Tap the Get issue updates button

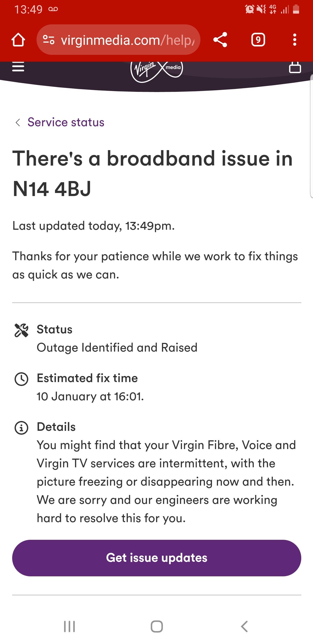pyautogui.click(x=157, y=558)
